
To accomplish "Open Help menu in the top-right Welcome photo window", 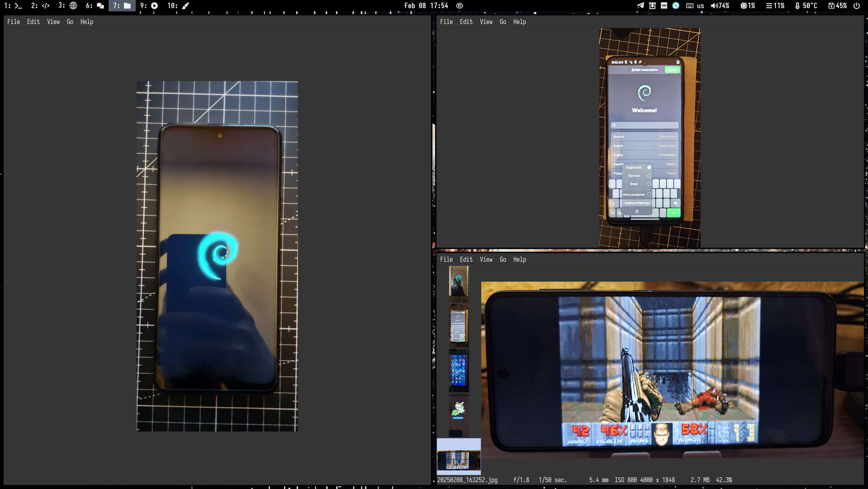I will [x=519, y=22].
